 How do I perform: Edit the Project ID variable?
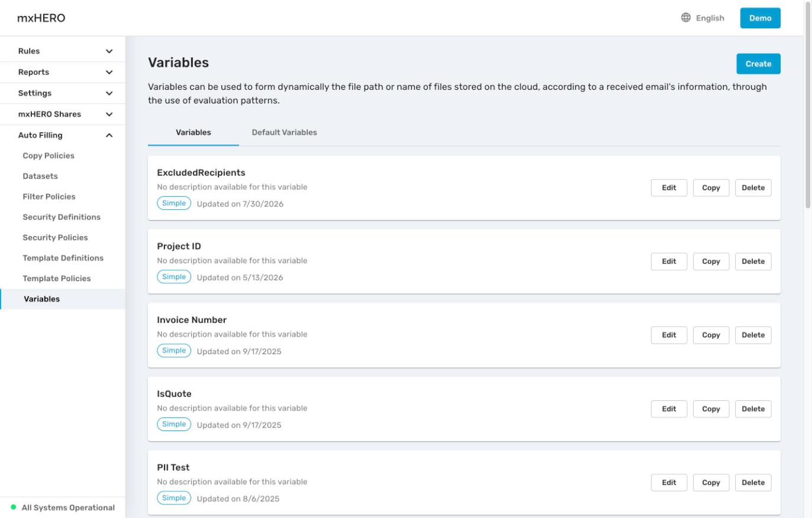click(x=669, y=261)
